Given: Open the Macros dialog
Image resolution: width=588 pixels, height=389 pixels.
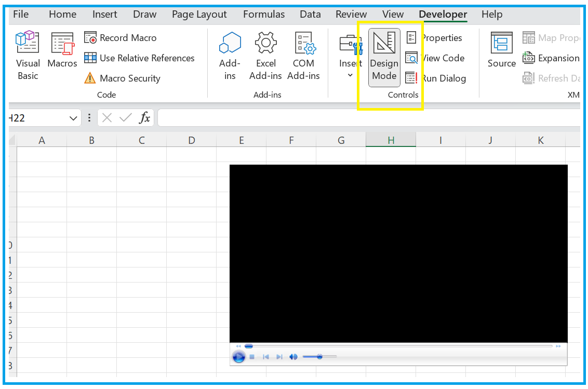Looking at the screenshot, I should (x=62, y=50).
